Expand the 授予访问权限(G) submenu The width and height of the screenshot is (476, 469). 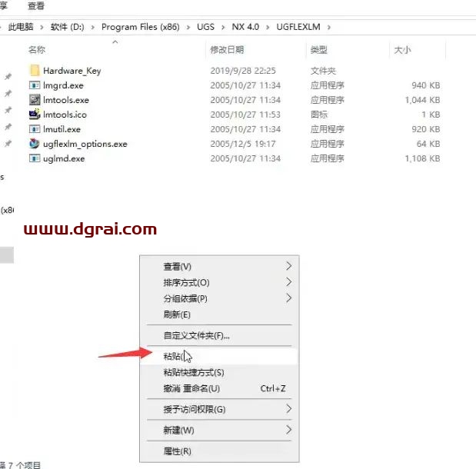point(288,409)
